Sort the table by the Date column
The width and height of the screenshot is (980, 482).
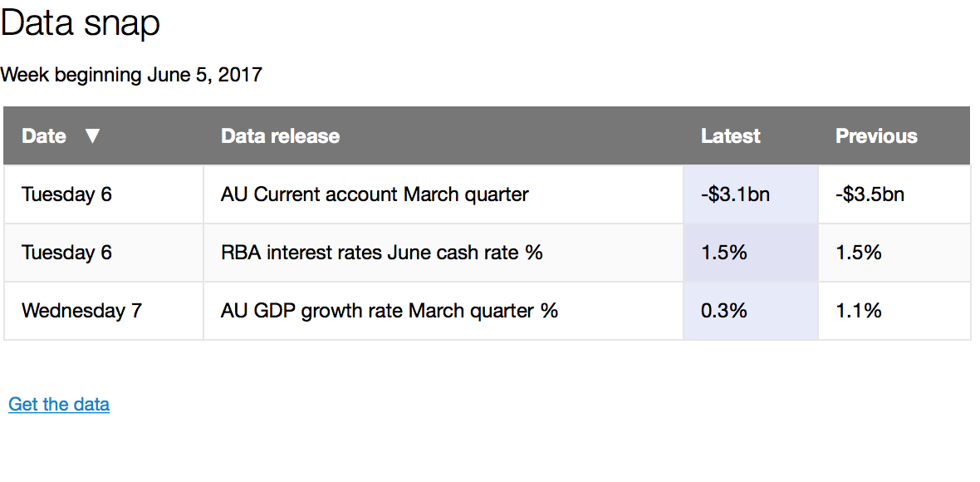click(44, 135)
